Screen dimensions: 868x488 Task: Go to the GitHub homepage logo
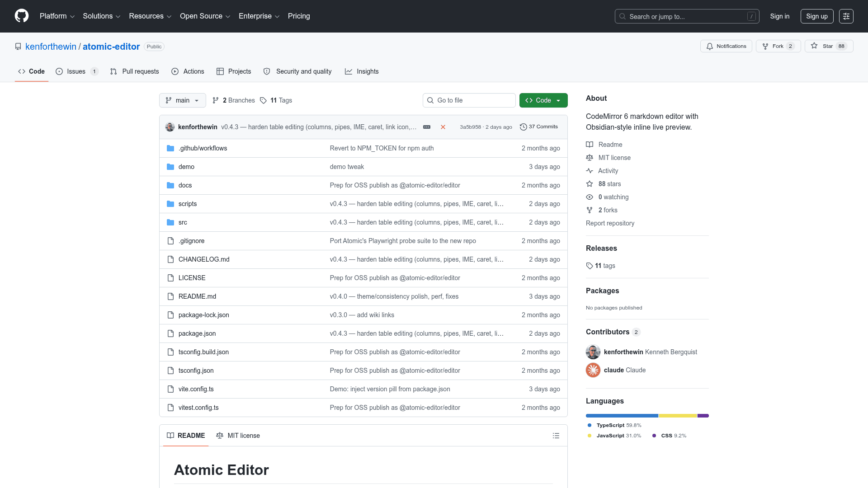tap(22, 16)
